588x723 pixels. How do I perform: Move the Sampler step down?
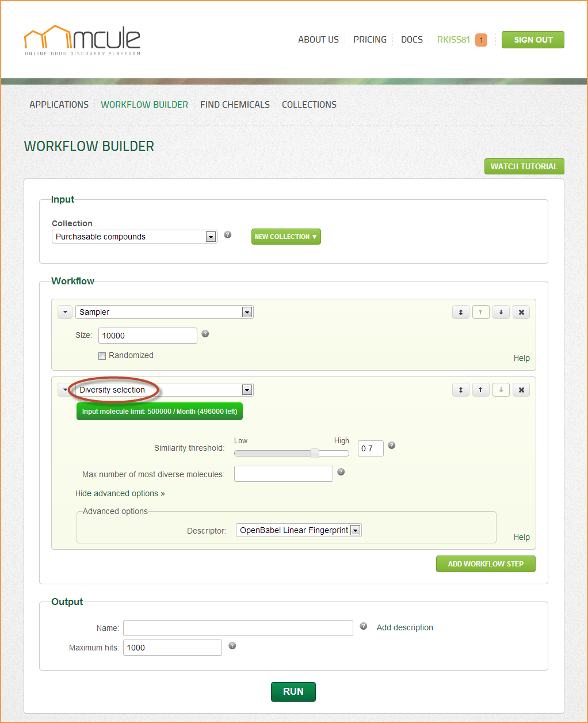click(x=501, y=312)
